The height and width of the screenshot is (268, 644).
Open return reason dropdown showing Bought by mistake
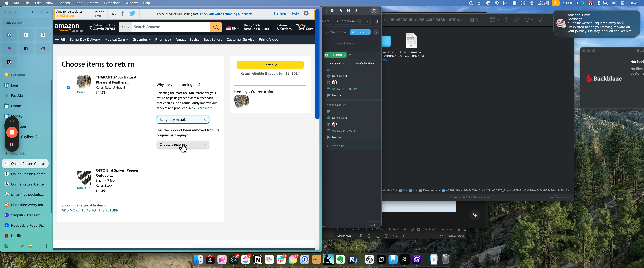click(x=183, y=120)
